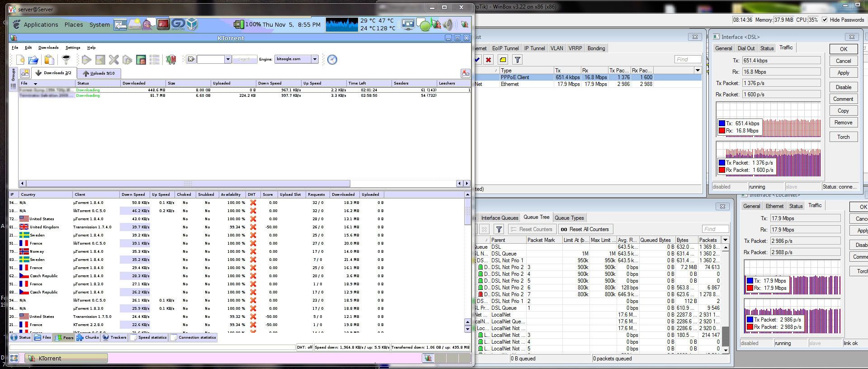Switch to the Queue Types tab
The width and height of the screenshot is (868, 369).
569,218
